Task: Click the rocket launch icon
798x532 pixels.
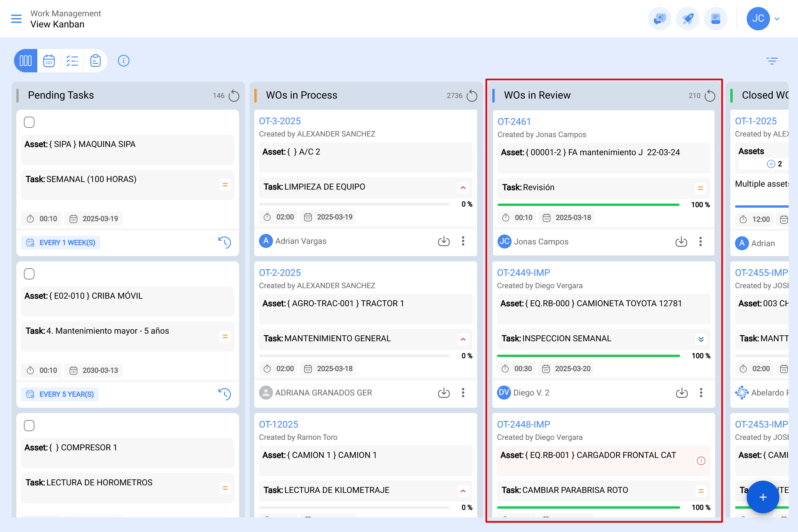Action: click(688, 19)
